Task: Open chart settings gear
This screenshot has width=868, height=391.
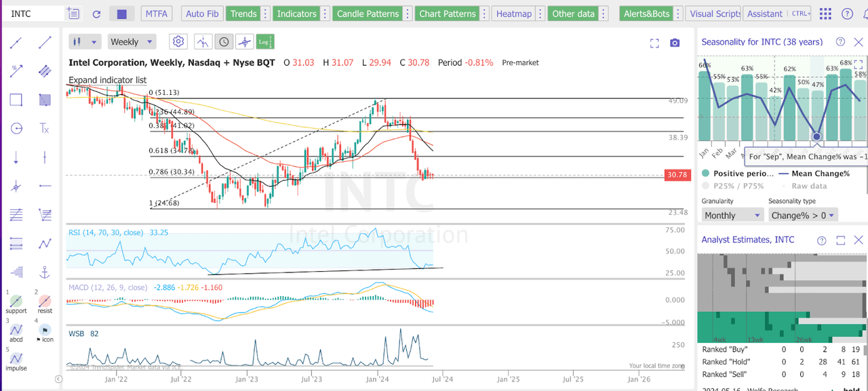Action: 178,42
